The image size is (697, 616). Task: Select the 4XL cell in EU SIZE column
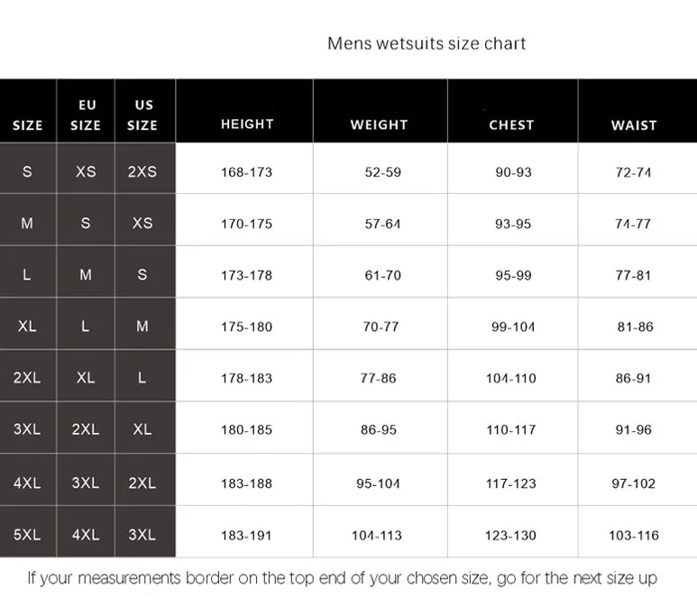click(86, 534)
